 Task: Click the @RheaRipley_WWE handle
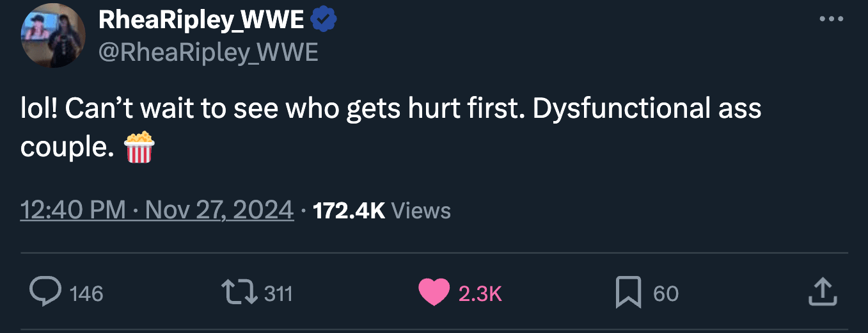click(208, 52)
